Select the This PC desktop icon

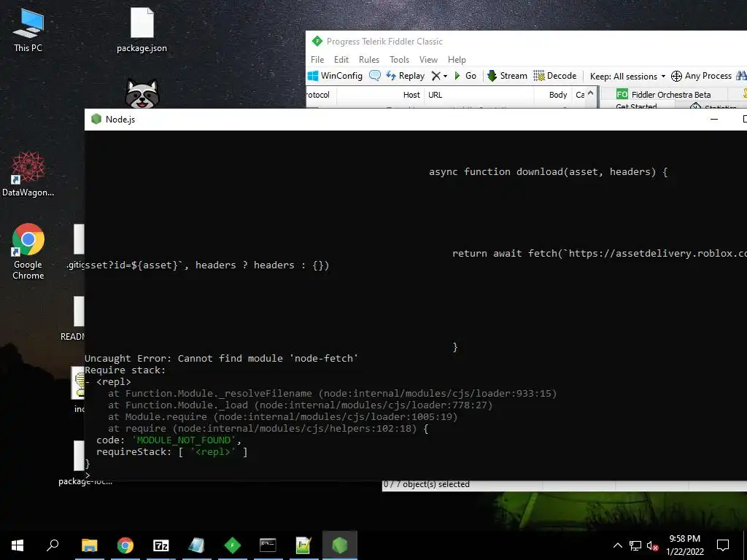click(28, 30)
